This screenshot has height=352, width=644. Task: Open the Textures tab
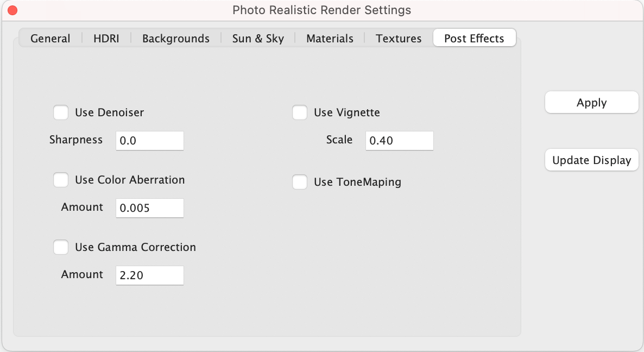point(398,38)
